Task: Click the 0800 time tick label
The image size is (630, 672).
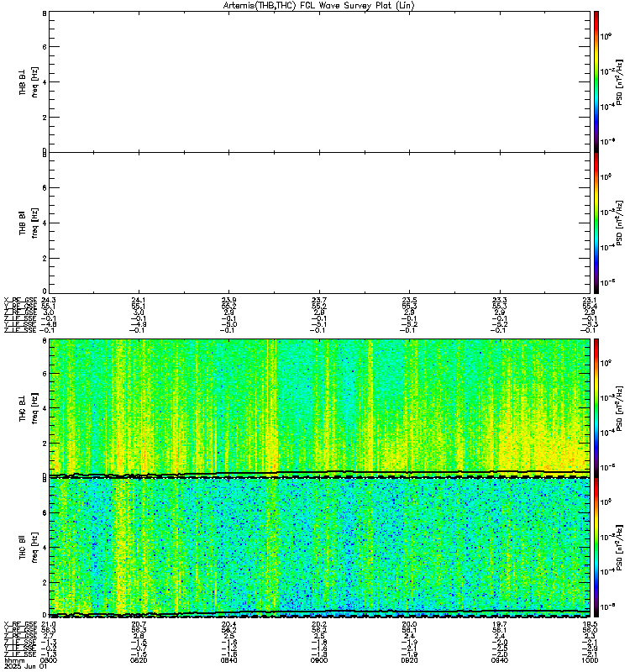Action: coord(48,660)
